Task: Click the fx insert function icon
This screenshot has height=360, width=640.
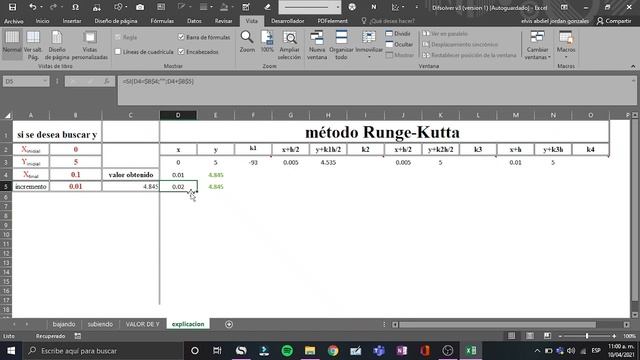Action: (107, 81)
